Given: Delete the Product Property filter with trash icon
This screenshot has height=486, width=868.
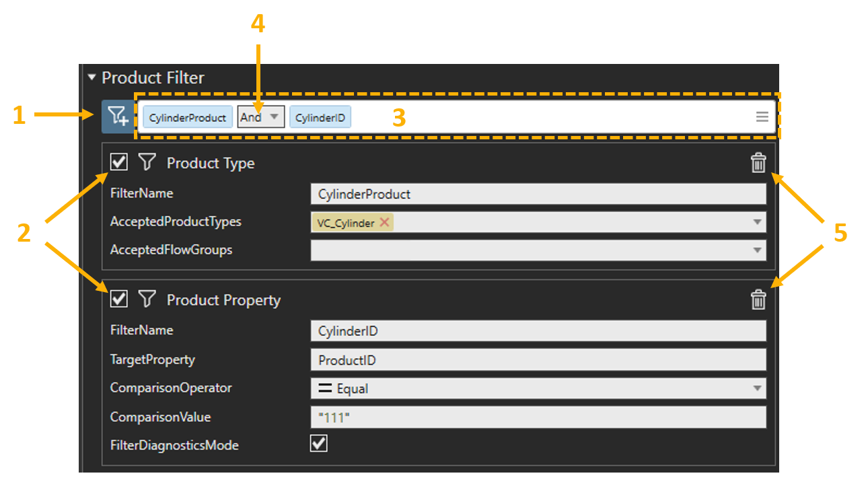Looking at the screenshot, I should coord(758,300).
